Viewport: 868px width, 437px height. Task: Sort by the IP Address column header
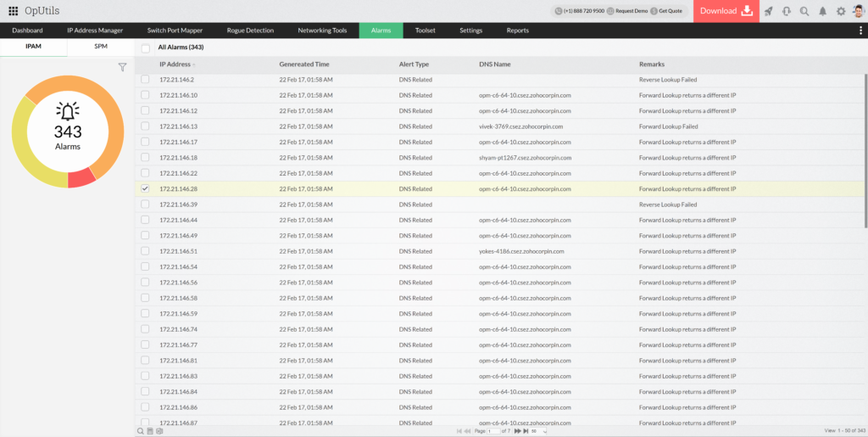pyautogui.click(x=176, y=64)
